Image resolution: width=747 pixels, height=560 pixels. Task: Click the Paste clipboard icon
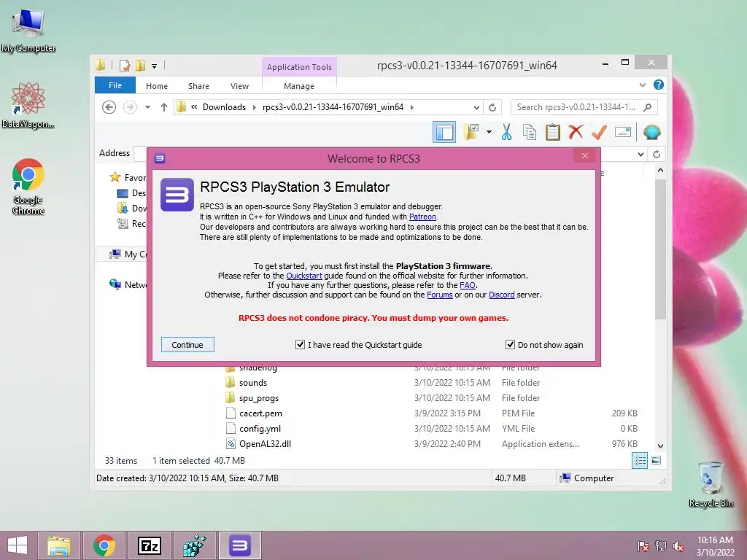[x=553, y=132]
